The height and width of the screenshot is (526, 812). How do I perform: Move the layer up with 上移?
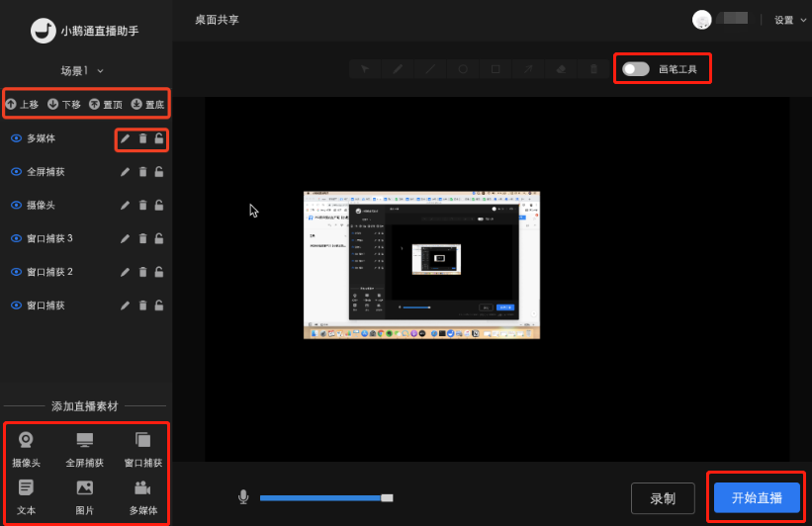coord(23,105)
